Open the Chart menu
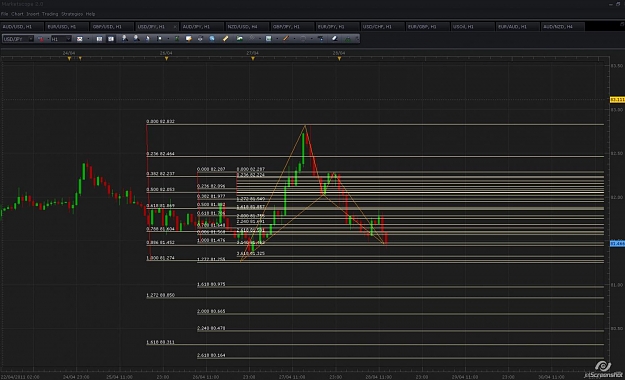Image resolution: width=625 pixels, height=380 pixels. pos(17,14)
